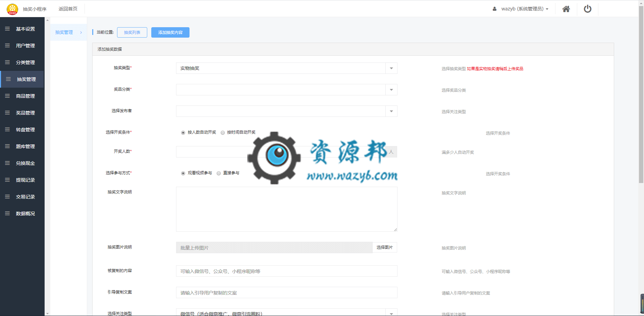Click hamburger icon beside 抽奖管理
The image size is (644, 316).
point(8,79)
